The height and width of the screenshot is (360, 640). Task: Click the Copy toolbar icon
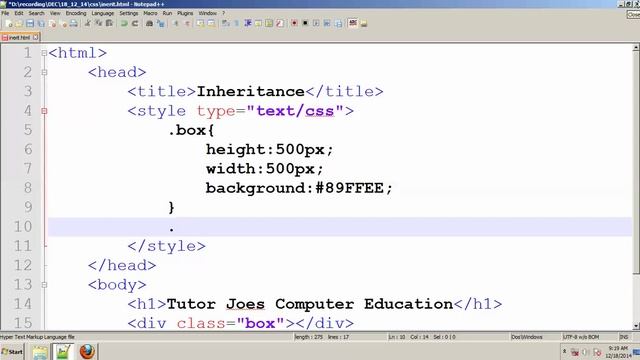pyautogui.click(x=98, y=23)
